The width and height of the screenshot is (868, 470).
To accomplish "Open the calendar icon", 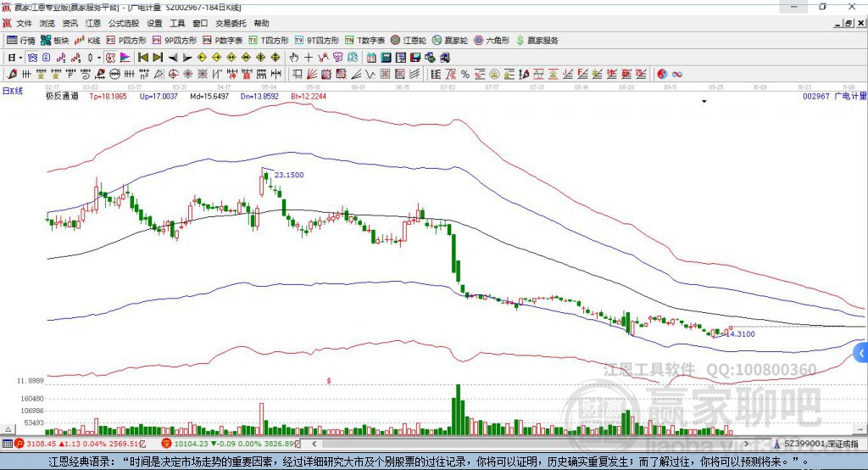I will (371, 58).
